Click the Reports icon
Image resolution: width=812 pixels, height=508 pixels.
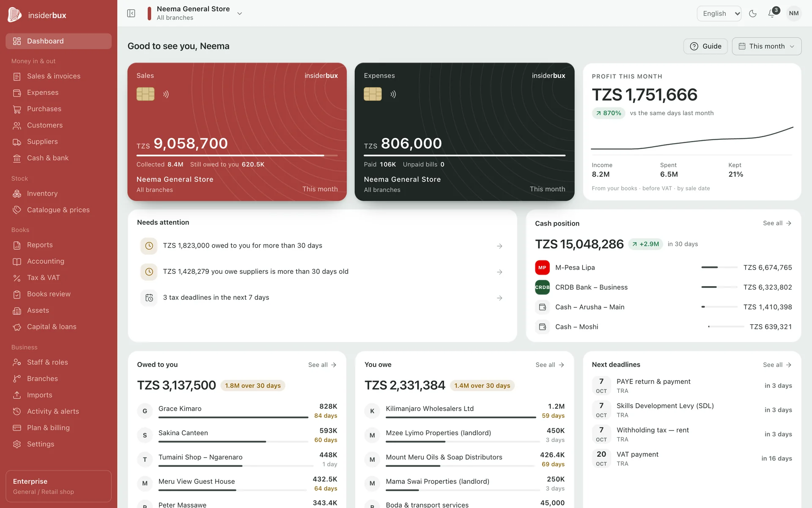tap(17, 245)
